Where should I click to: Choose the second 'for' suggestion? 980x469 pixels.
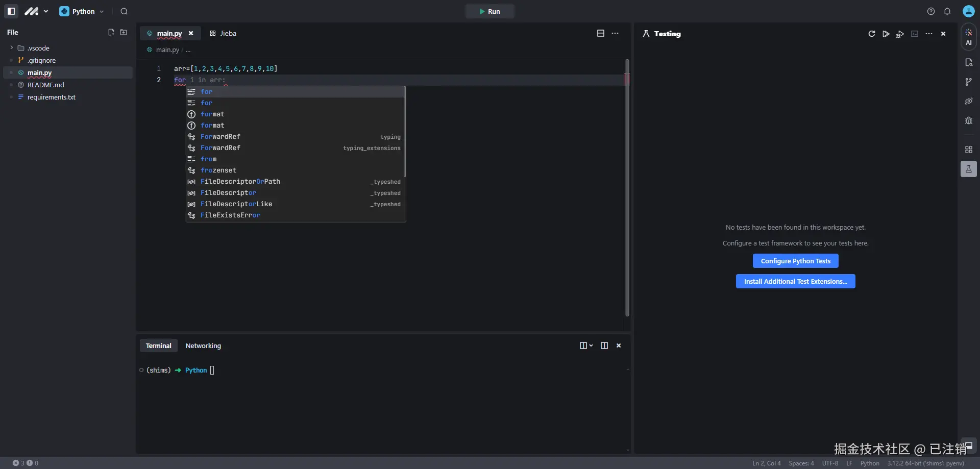(295, 103)
